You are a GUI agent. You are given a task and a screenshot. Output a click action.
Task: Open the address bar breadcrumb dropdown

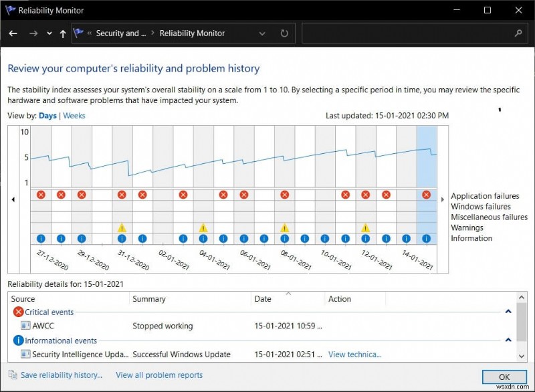click(262, 33)
